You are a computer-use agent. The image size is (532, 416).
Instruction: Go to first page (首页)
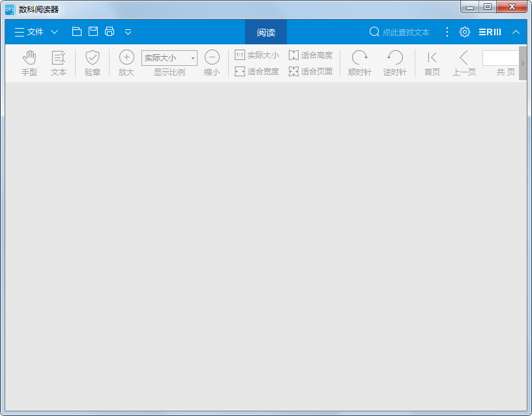point(432,63)
